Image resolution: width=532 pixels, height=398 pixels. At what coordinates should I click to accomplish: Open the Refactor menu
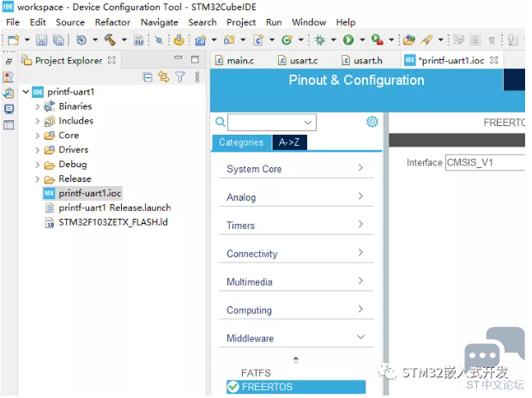pyautogui.click(x=112, y=22)
